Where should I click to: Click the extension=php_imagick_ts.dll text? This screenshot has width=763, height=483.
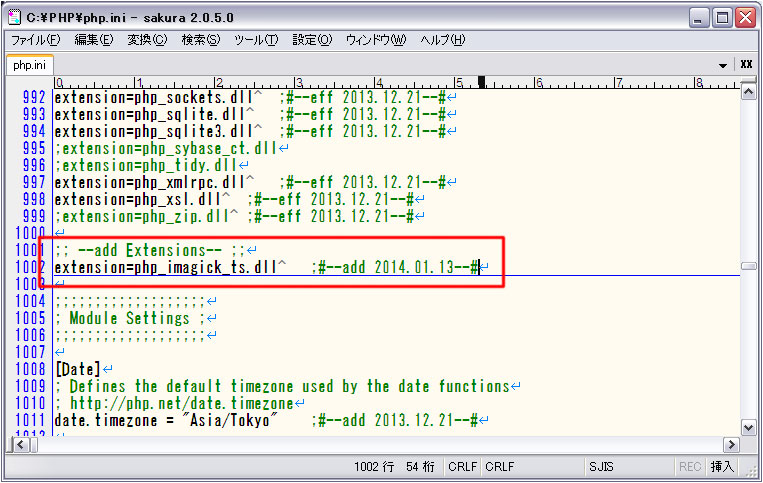(165, 268)
